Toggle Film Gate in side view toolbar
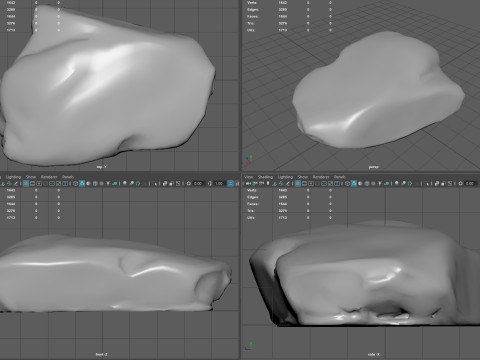The height and width of the screenshot is (360, 480). (304, 183)
